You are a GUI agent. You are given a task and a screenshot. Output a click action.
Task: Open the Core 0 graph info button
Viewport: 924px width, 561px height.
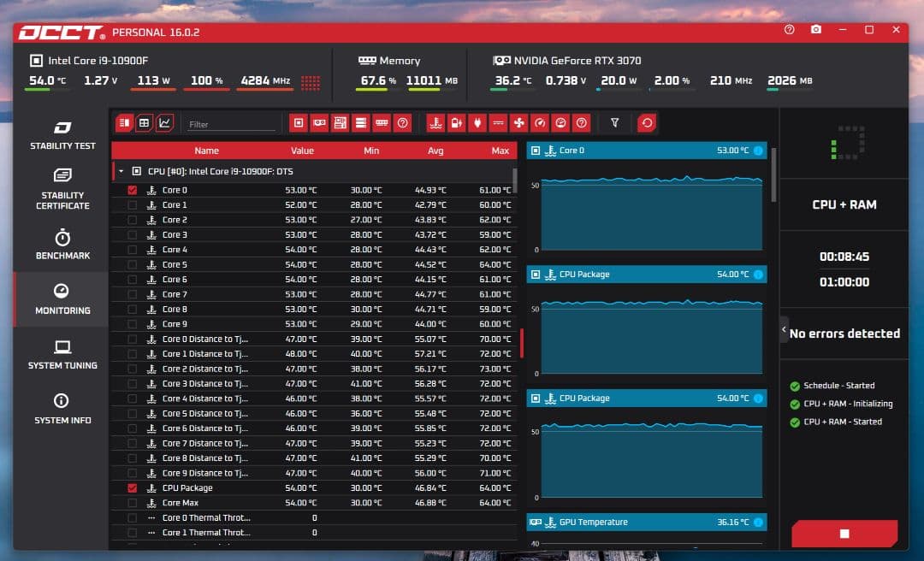(x=758, y=151)
